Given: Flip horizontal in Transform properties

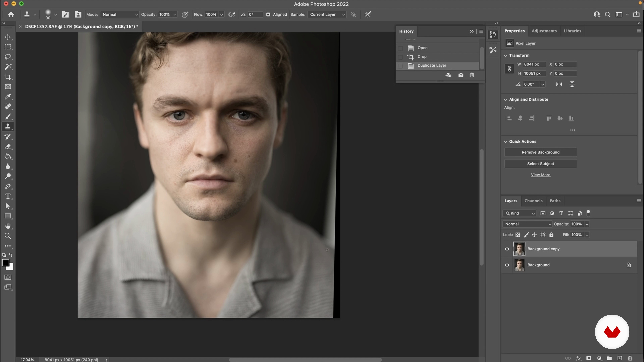Looking at the screenshot, I should tap(559, 84).
